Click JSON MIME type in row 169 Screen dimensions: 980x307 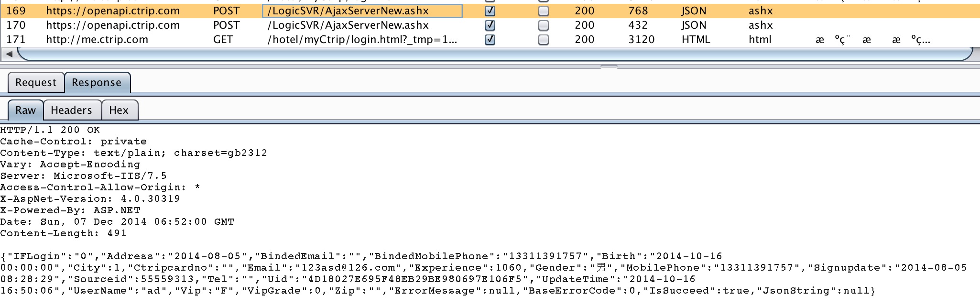pos(694,11)
